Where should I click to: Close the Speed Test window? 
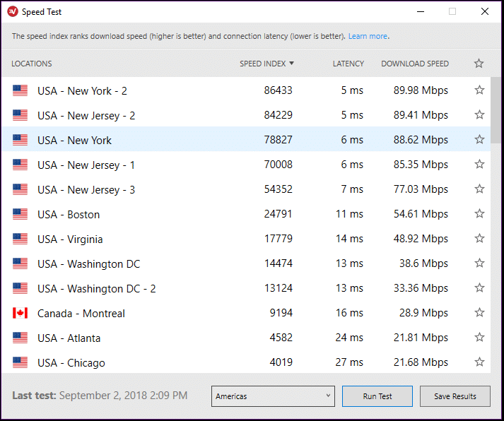click(485, 11)
